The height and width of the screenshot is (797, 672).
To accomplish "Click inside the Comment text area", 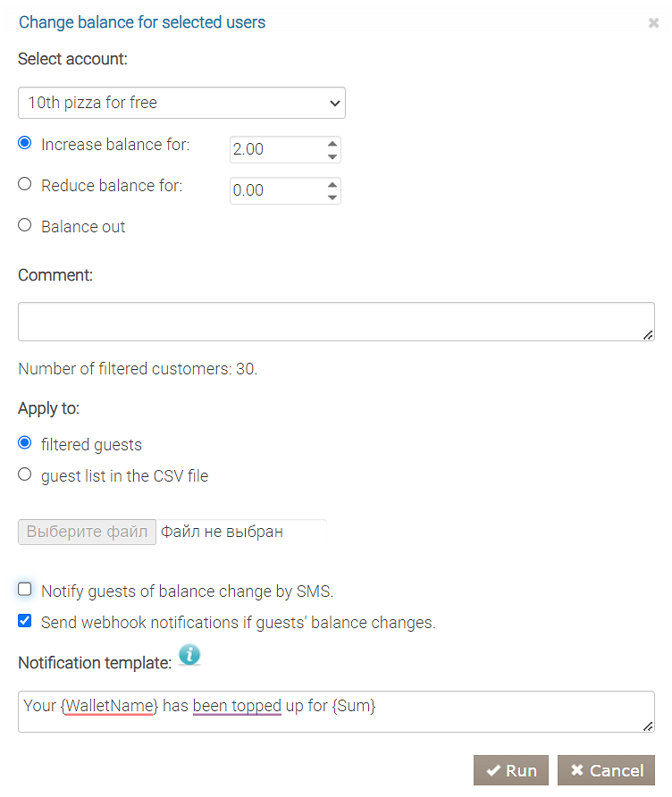I will click(x=336, y=321).
